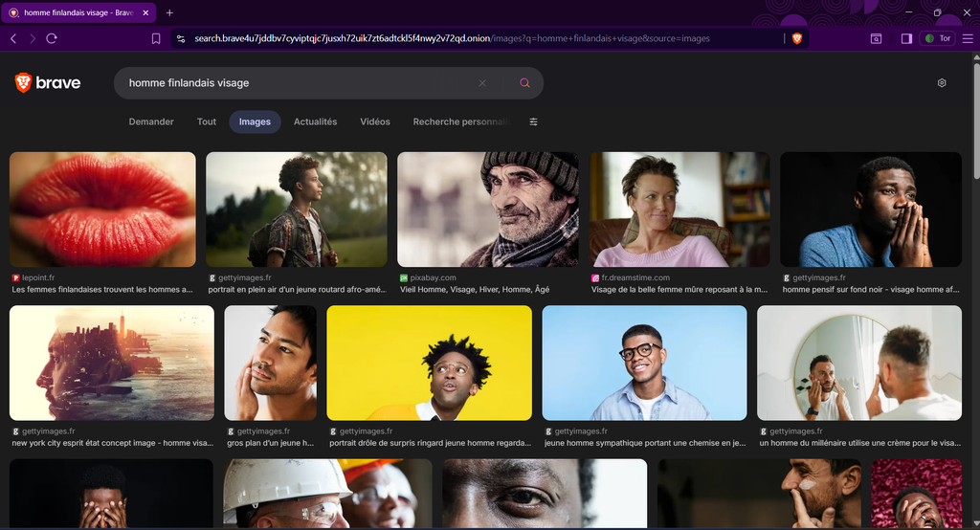Open a new browser tab
The height and width of the screenshot is (530, 980).
(169, 12)
